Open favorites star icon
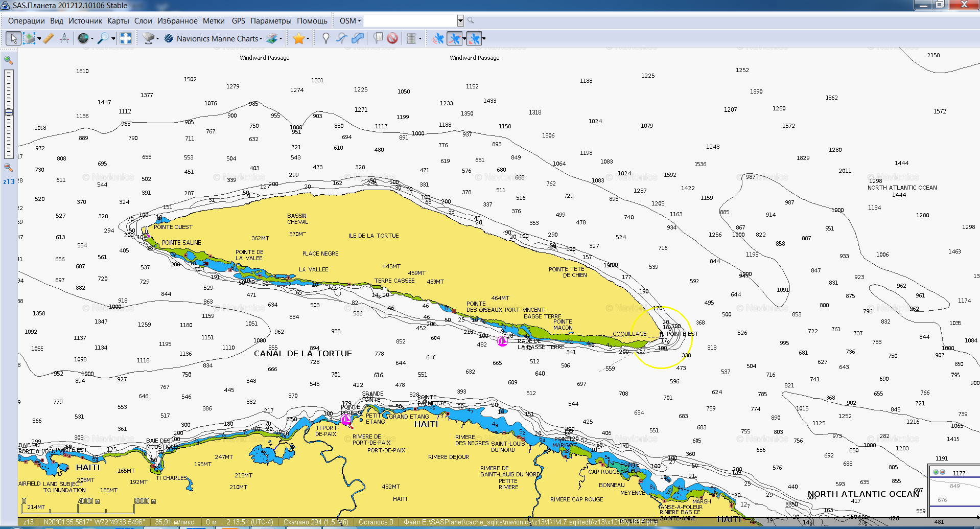The height and width of the screenshot is (529, 980). (298, 38)
